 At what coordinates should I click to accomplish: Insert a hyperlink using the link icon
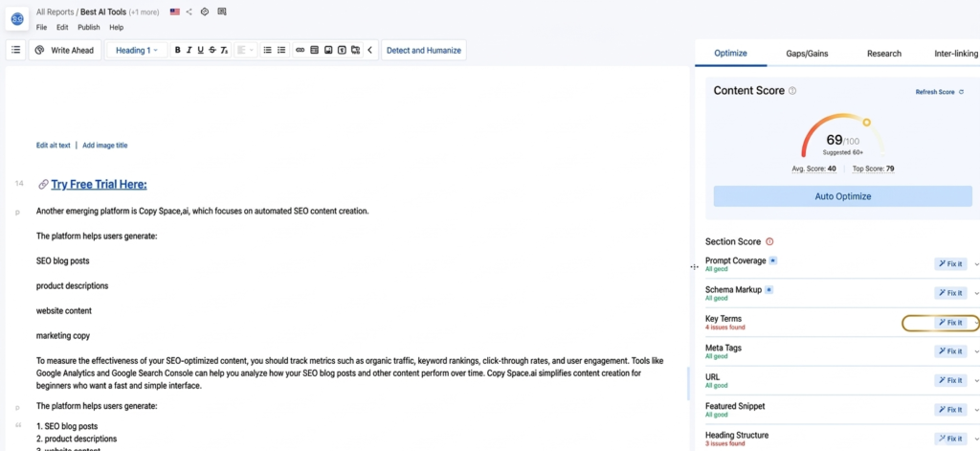pos(300,50)
